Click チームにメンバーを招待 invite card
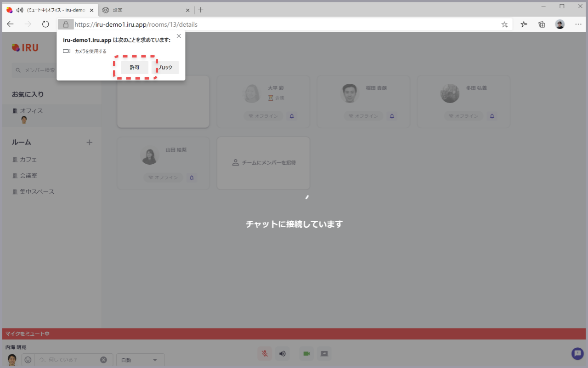The width and height of the screenshot is (588, 368). tap(264, 163)
